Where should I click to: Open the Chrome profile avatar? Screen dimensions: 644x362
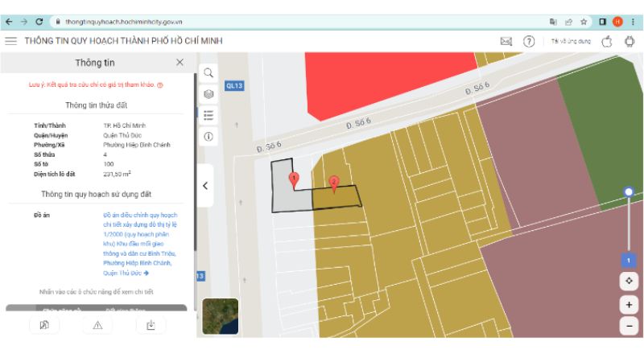click(617, 22)
